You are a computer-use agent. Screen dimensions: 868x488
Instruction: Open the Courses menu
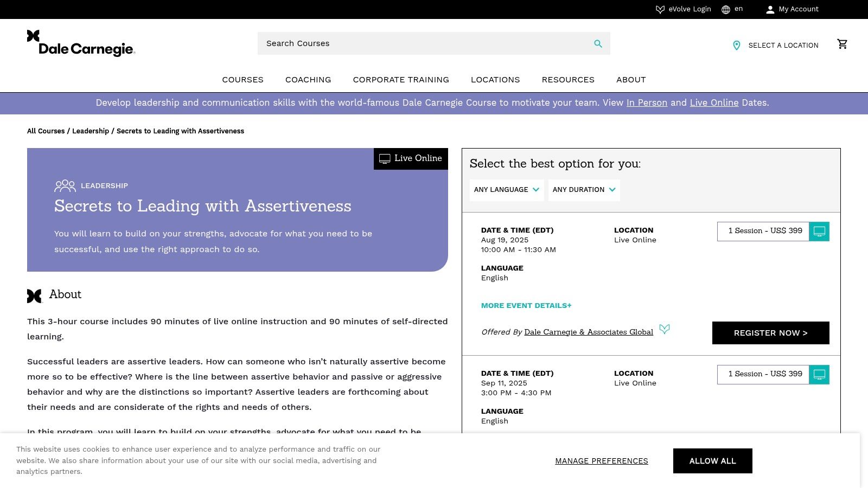(242, 80)
